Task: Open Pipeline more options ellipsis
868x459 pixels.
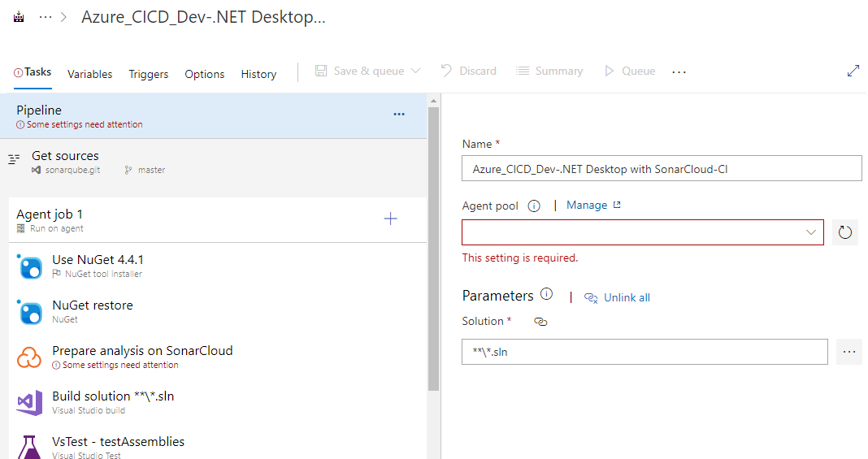Action: point(399,114)
